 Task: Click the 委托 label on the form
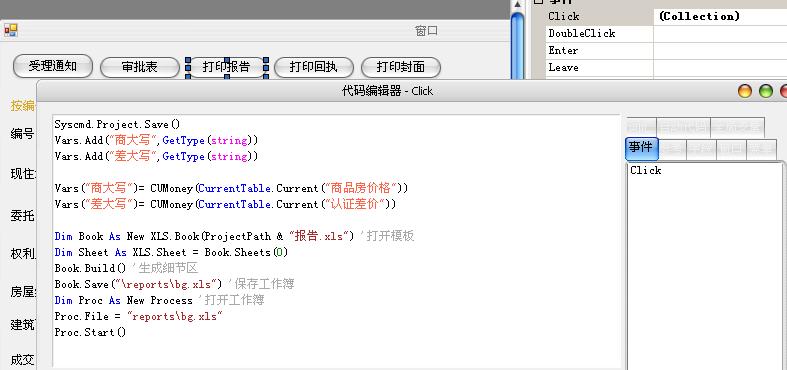click(23, 216)
